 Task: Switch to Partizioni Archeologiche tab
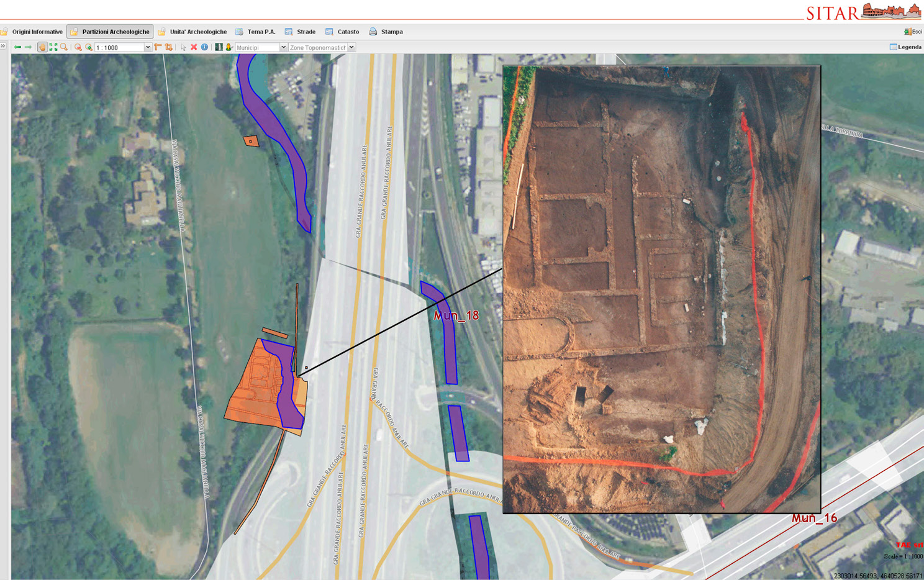coord(110,32)
